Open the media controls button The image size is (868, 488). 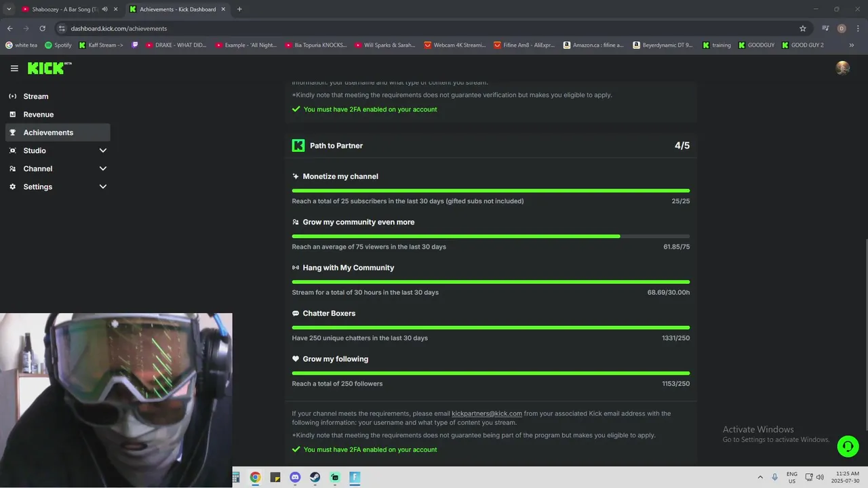click(x=825, y=28)
